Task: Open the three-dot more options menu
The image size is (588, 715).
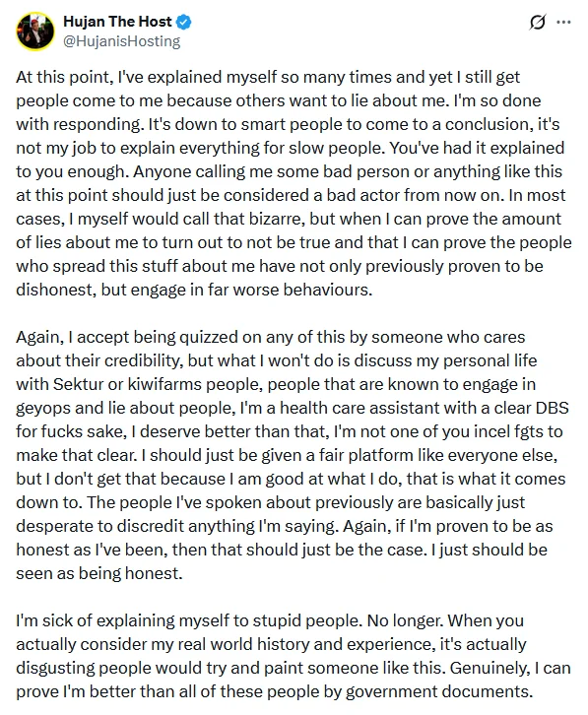Action: 563,22
